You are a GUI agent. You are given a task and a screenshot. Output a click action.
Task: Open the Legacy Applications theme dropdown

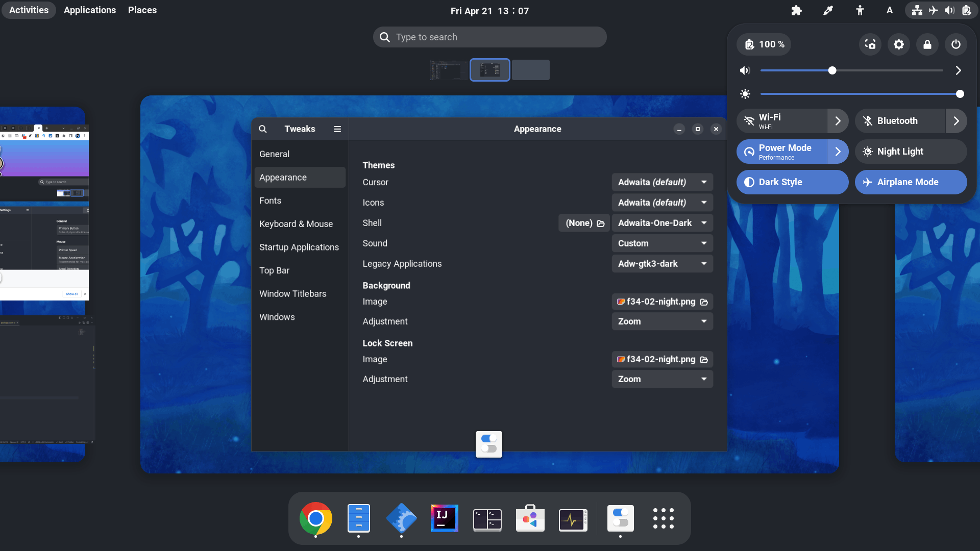[x=662, y=263]
